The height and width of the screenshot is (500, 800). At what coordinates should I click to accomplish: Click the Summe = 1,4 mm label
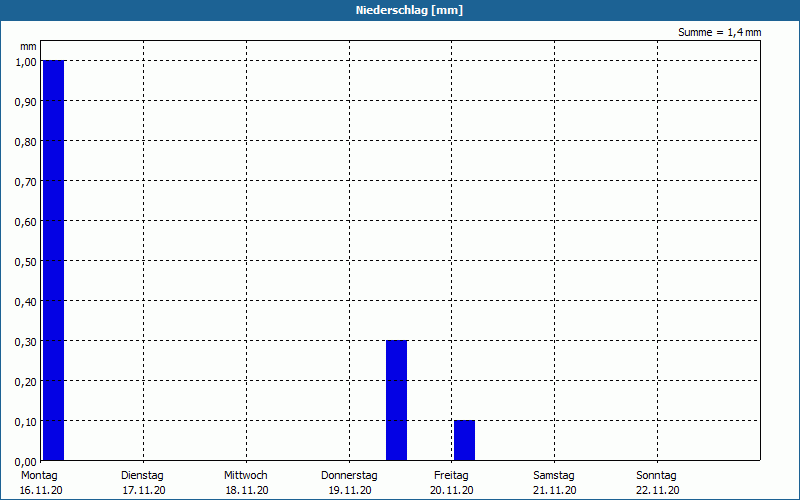click(719, 32)
